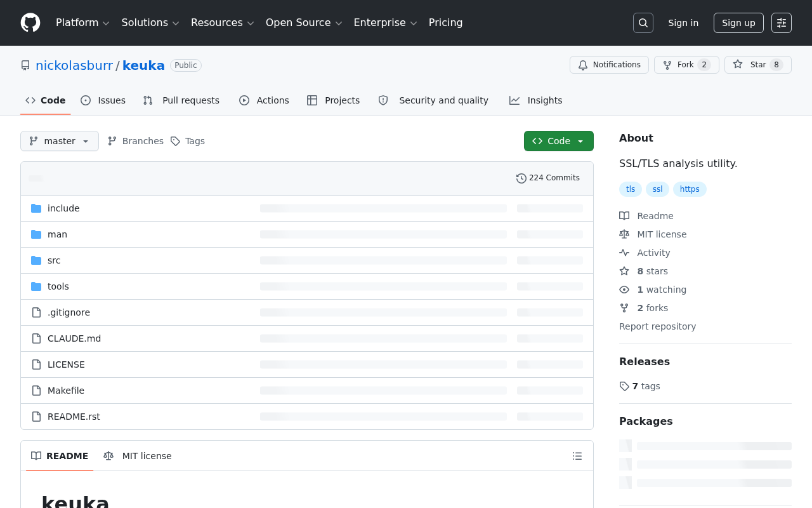The image size is (812, 508).
Task: Open the CLAUDE.md file name
Action: pos(74,338)
